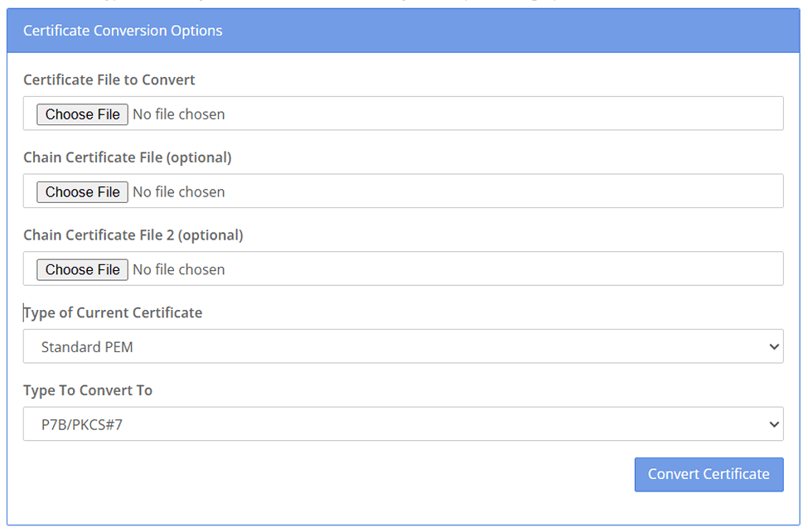This screenshot has width=808, height=532.
Task: Click 'No file chosen' text under Certificate File to Convert
Action: pyautogui.click(x=178, y=114)
